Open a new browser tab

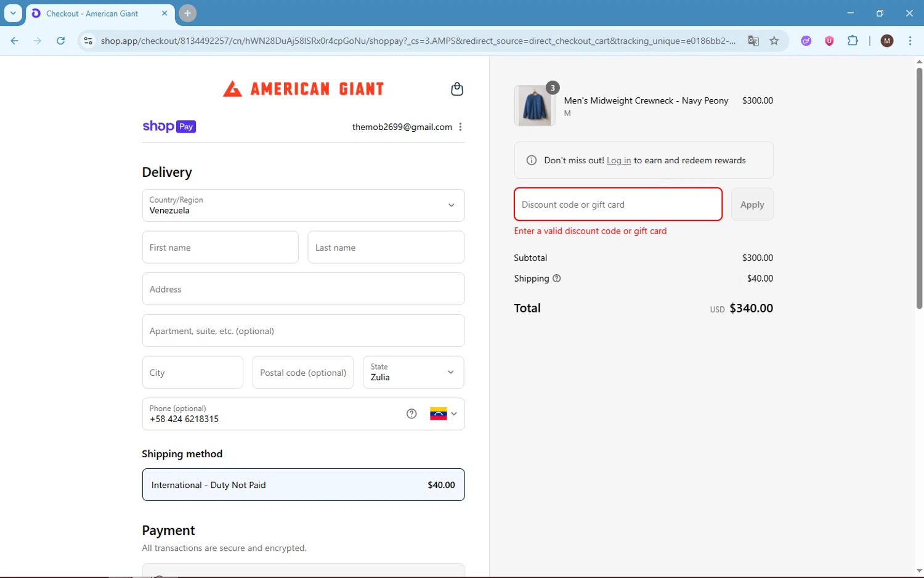[187, 13]
